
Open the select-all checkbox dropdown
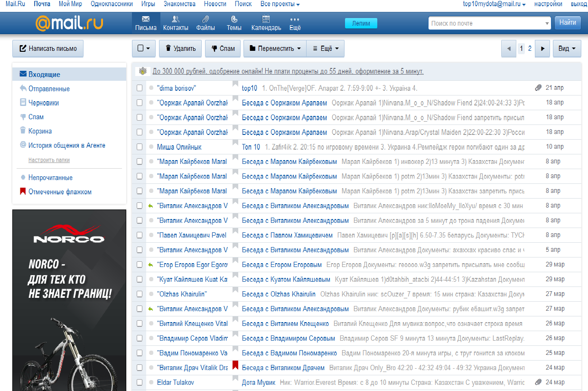point(144,48)
